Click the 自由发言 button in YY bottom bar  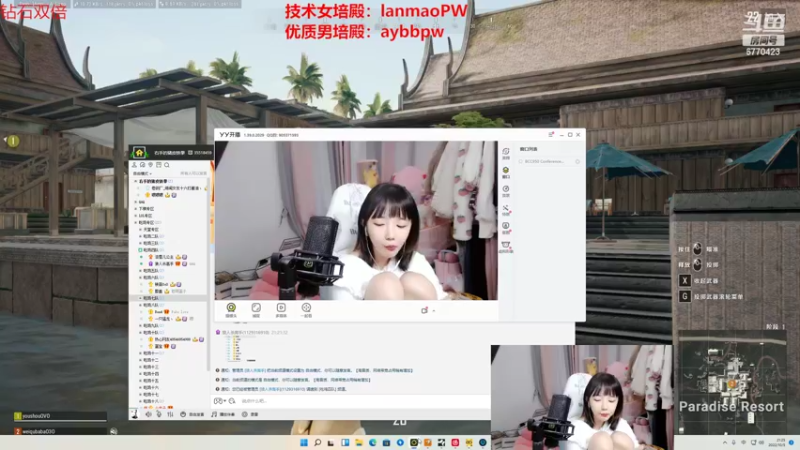[x=193, y=414]
